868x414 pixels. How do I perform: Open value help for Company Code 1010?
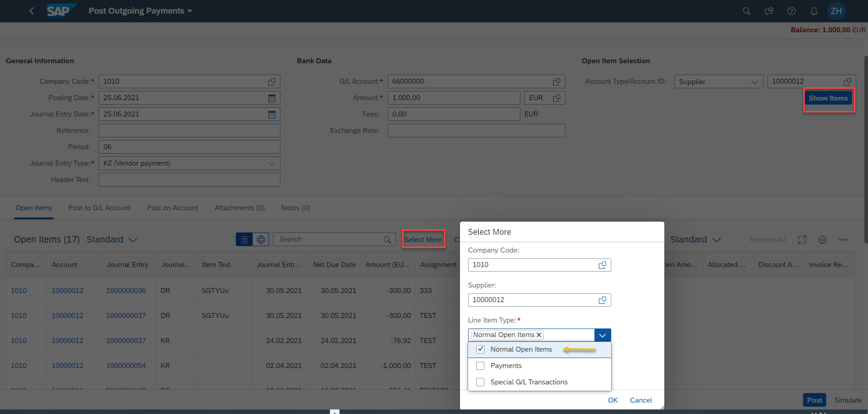pos(272,81)
